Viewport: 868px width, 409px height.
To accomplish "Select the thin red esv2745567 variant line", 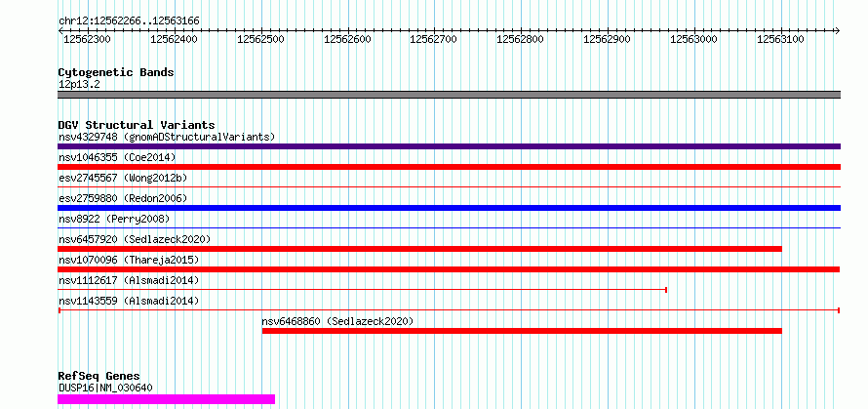I will [449, 187].
